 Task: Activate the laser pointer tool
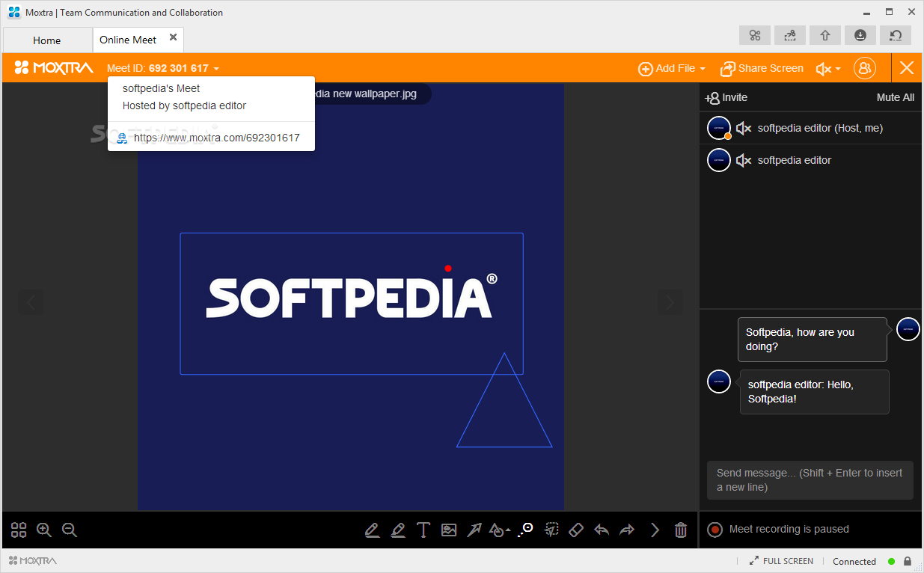click(x=525, y=530)
